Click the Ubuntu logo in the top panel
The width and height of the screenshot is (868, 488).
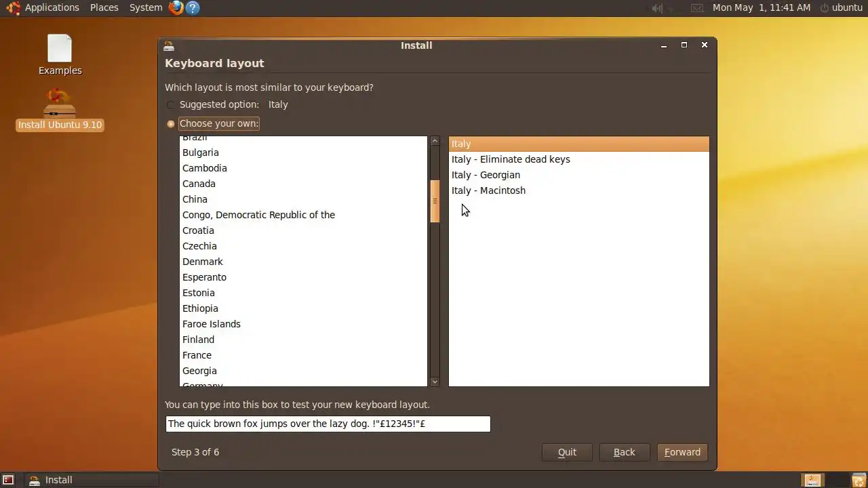13,8
